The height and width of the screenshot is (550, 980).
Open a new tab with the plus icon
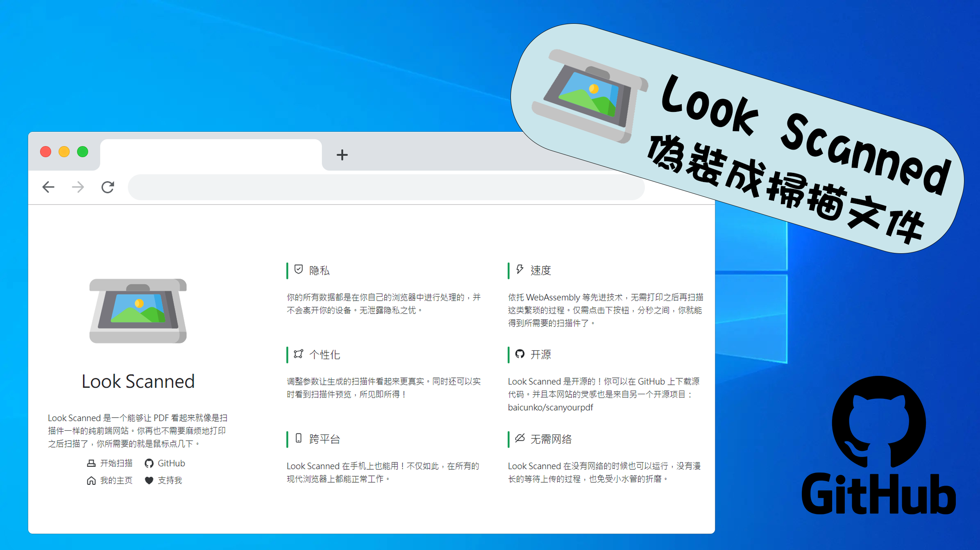click(342, 155)
